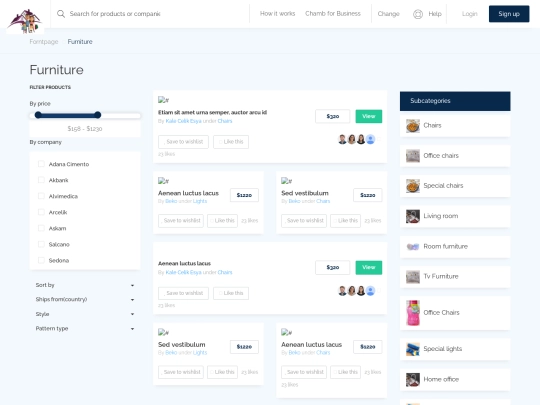Click View button on second $320 product
This screenshot has height=405, width=540.
(x=368, y=268)
